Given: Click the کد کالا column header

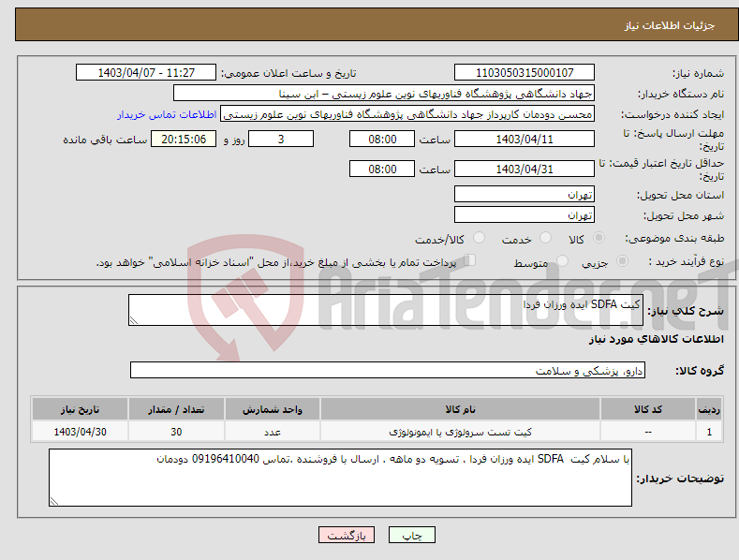Looking at the screenshot, I should point(648,409).
